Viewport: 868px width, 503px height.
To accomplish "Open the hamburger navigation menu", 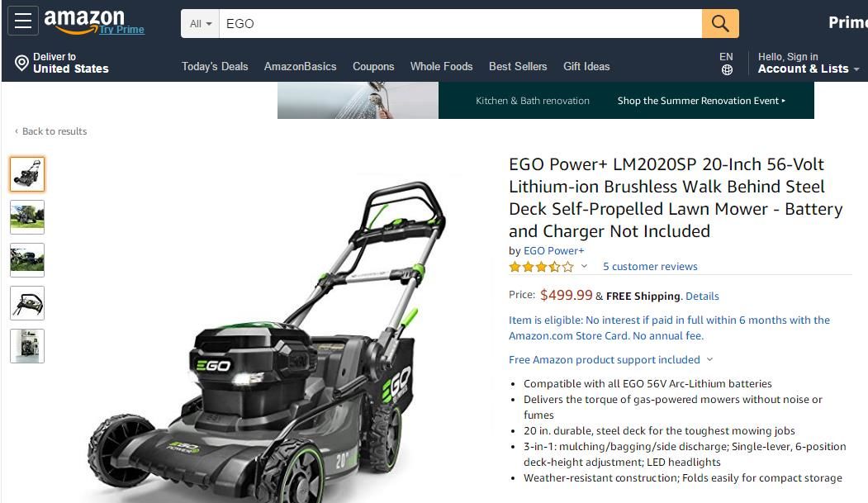I will pos(22,21).
